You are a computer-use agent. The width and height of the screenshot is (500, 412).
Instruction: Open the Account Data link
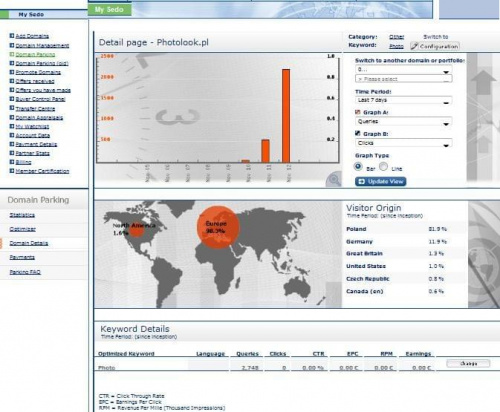pos(33,135)
